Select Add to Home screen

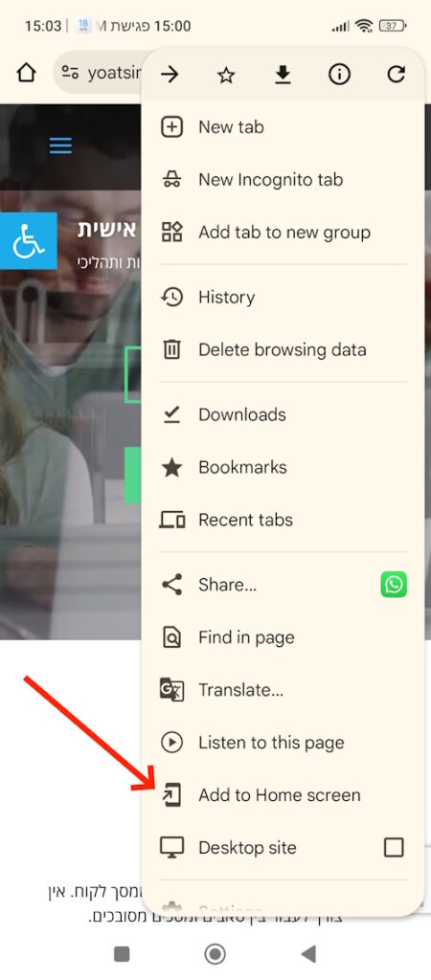[283, 795]
